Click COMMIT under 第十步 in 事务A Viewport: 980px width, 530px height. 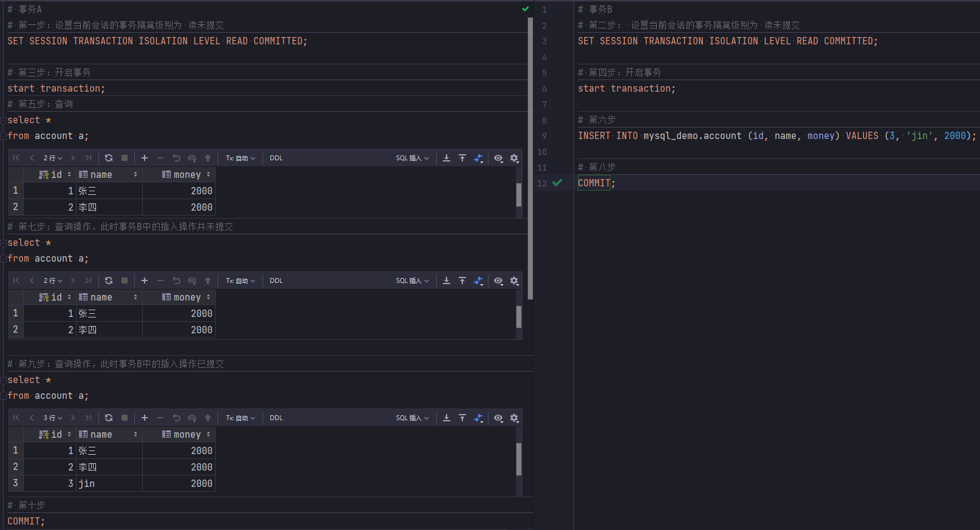(26, 521)
